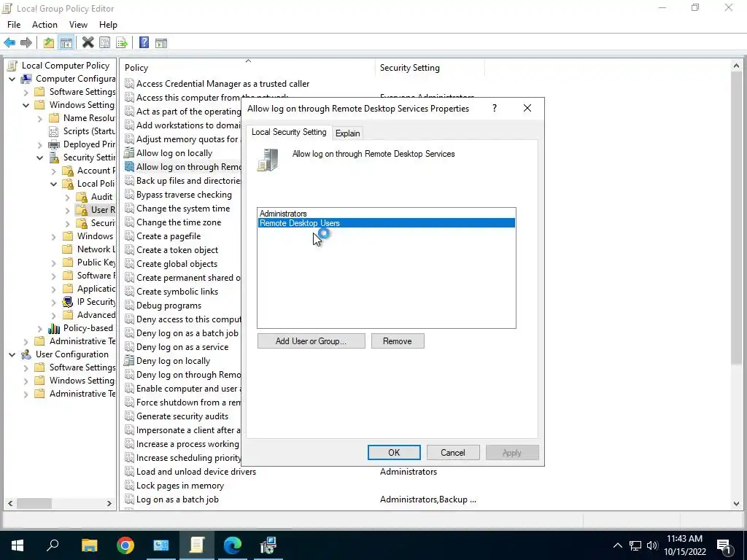Click the blue Help toolbar icon
This screenshot has width=747, height=560.
click(144, 43)
